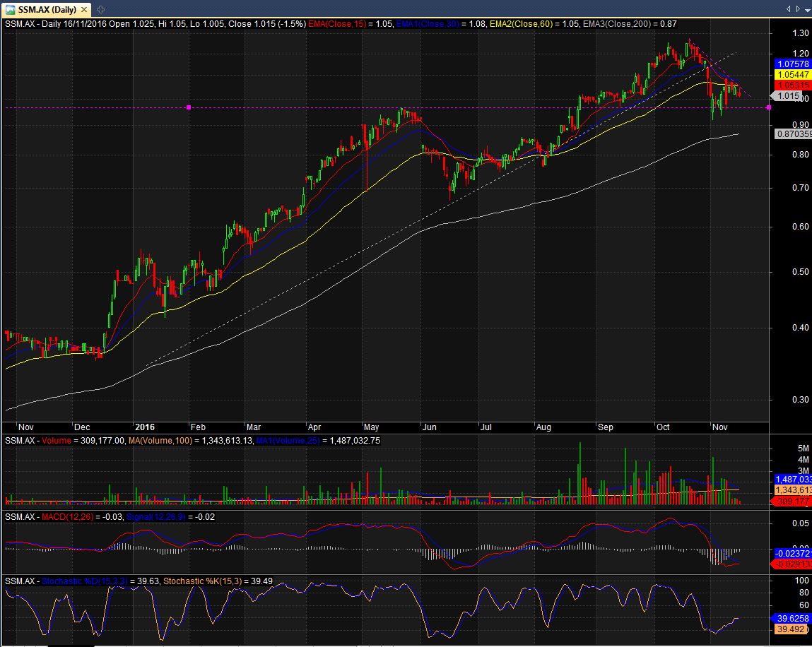
Task: Click the May label on date axis
Action: (x=371, y=427)
